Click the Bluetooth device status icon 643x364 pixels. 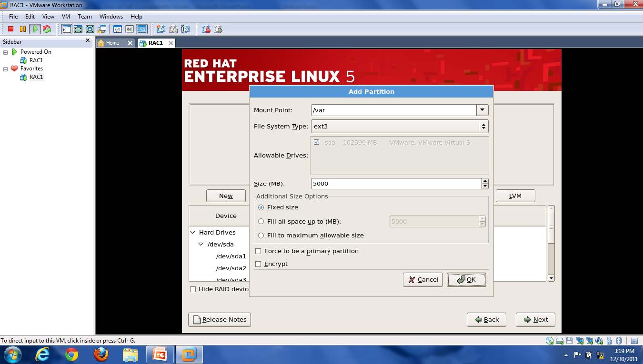(x=619, y=341)
